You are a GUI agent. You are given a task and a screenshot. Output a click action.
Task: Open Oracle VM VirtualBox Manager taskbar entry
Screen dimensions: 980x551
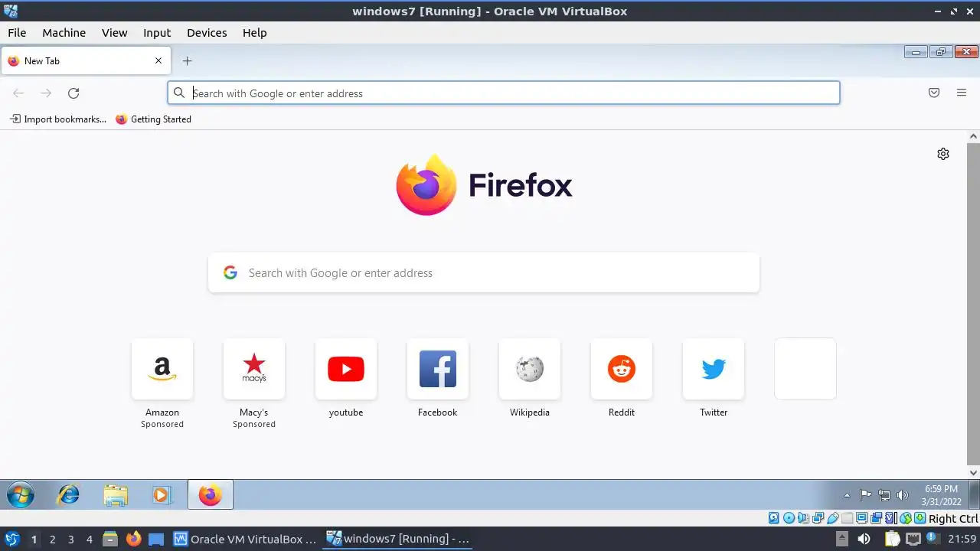tap(245, 539)
